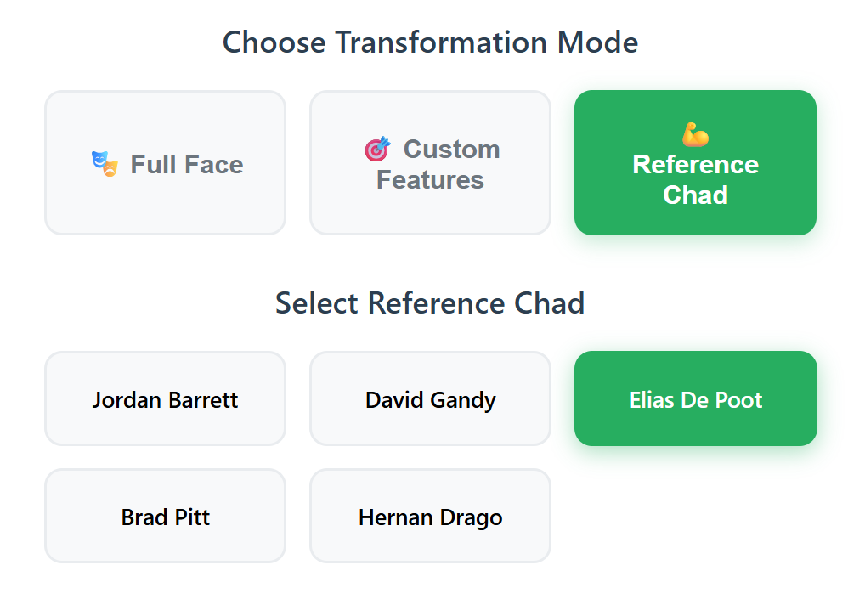Click the Brad Pitt name text

[x=166, y=517]
